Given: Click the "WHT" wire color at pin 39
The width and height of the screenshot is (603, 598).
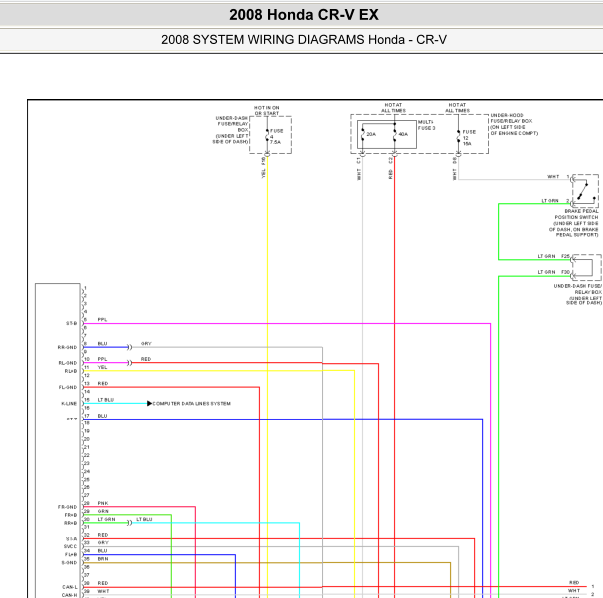Looking at the screenshot, I should tap(103, 591).
